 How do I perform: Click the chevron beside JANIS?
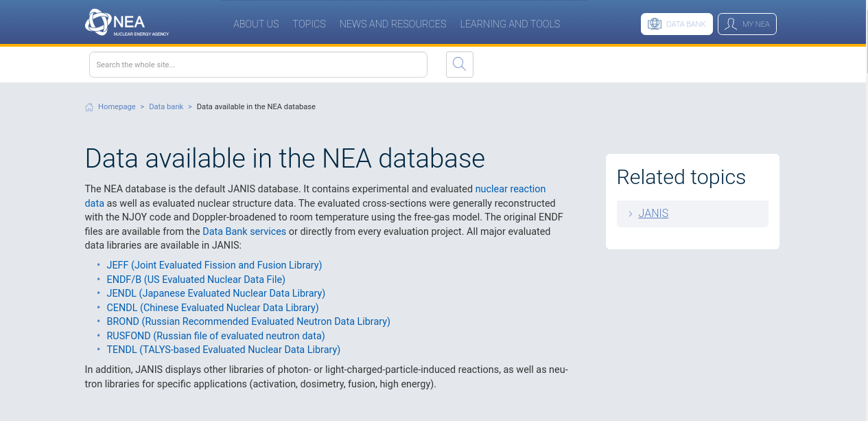point(630,214)
